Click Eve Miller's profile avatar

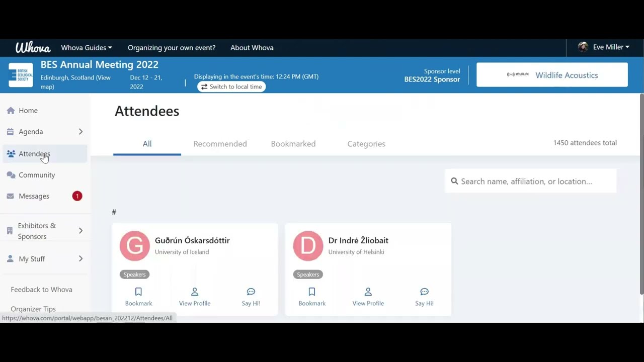583,47
